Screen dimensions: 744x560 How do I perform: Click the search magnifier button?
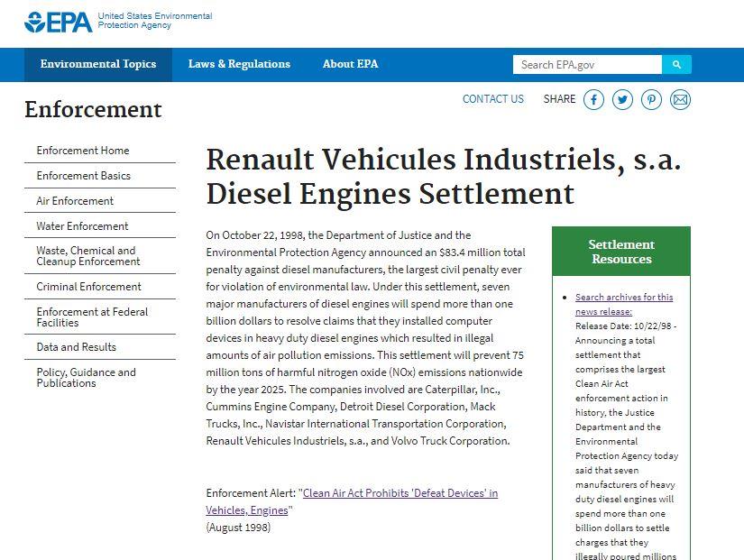[x=676, y=65]
